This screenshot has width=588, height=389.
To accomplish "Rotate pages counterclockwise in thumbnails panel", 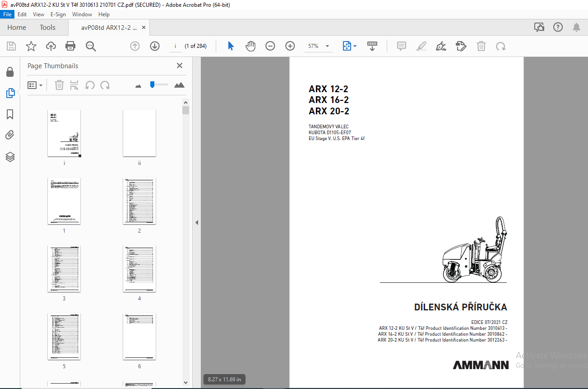I will click(x=90, y=85).
